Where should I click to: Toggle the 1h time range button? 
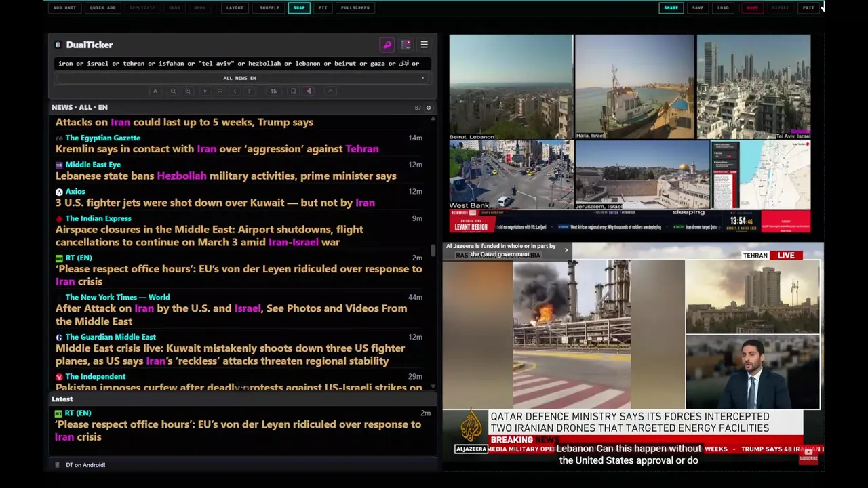pyautogui.click(x=273, y=91)
